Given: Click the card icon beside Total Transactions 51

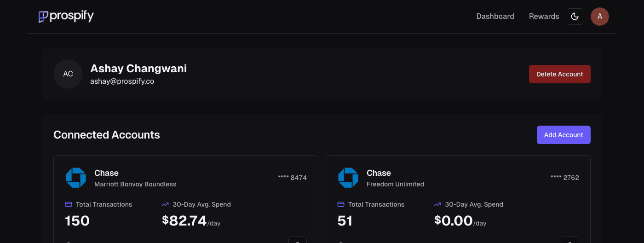Looking at the screenshot, I should pos(341,204).
